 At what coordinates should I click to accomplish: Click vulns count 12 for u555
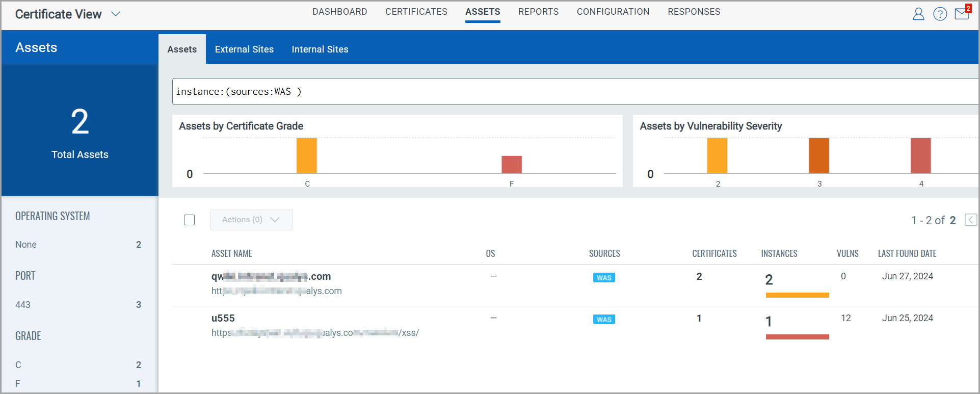click(846, 318)
